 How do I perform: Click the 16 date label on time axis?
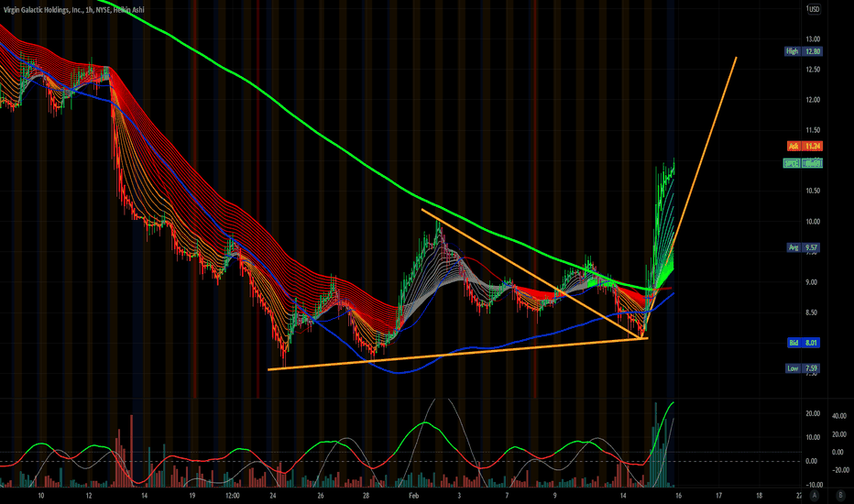click(678, 496)
